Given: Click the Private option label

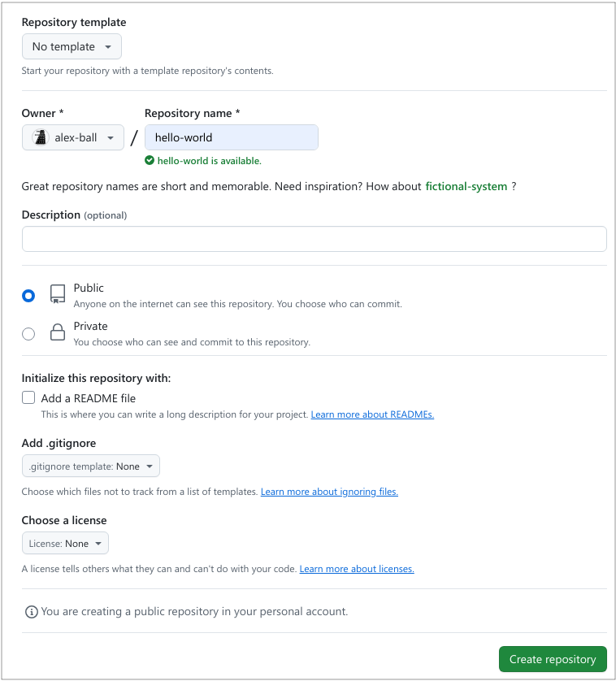Looking at the screenshot, I should click(90, 326).
